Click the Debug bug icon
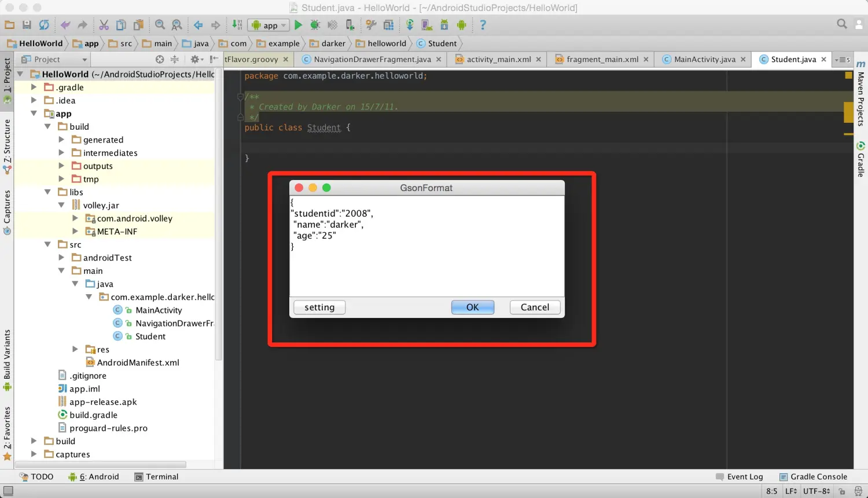 pos(315,25)
